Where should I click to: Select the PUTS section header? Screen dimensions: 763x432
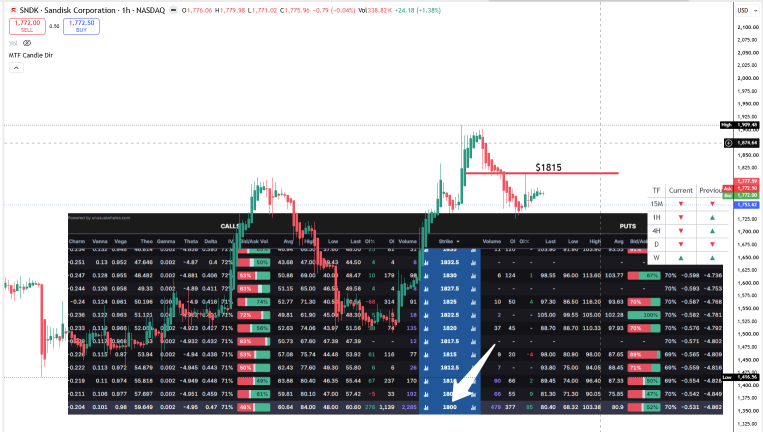click(628, 226)
